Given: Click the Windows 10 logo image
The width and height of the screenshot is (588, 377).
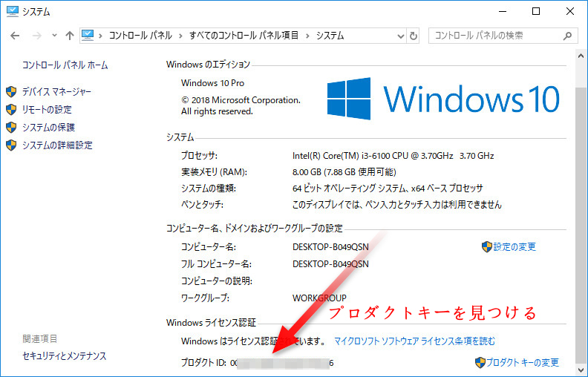Looking at the screenshot, I should [x=443, y=99].
